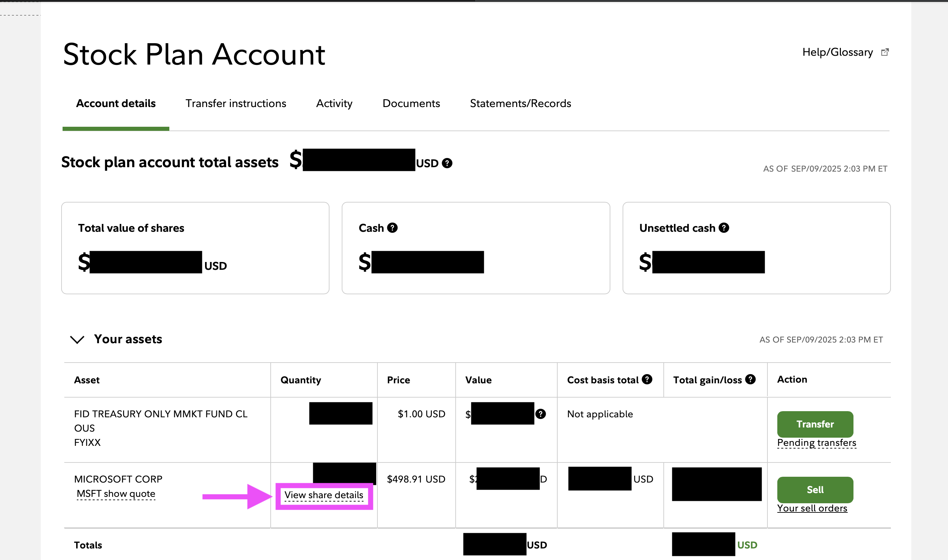Collapse the Your assets section chevron
This screenshot has width=948, height=560.
(x=77, y=339)
